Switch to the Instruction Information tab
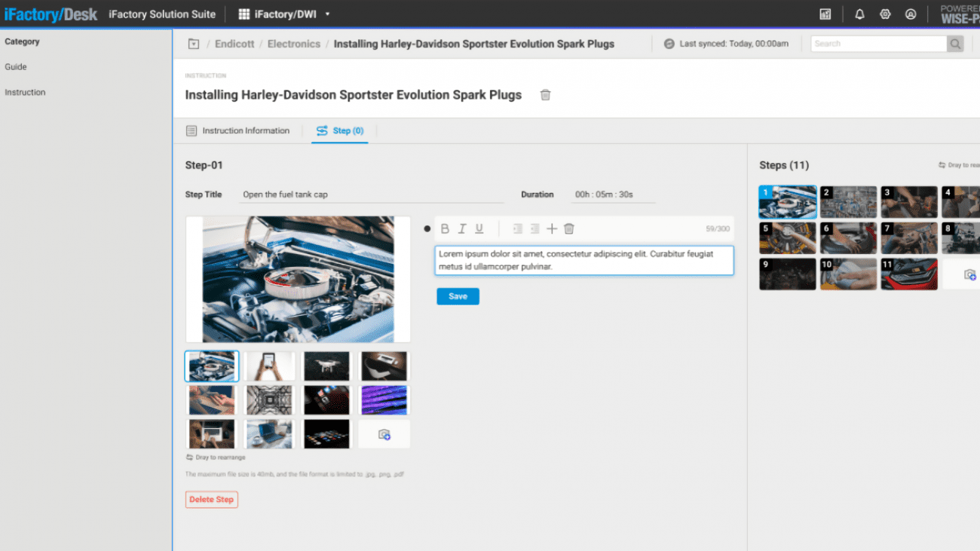Image resolution: width=980 pixels, height=551 pixels. tap(238, 130)
